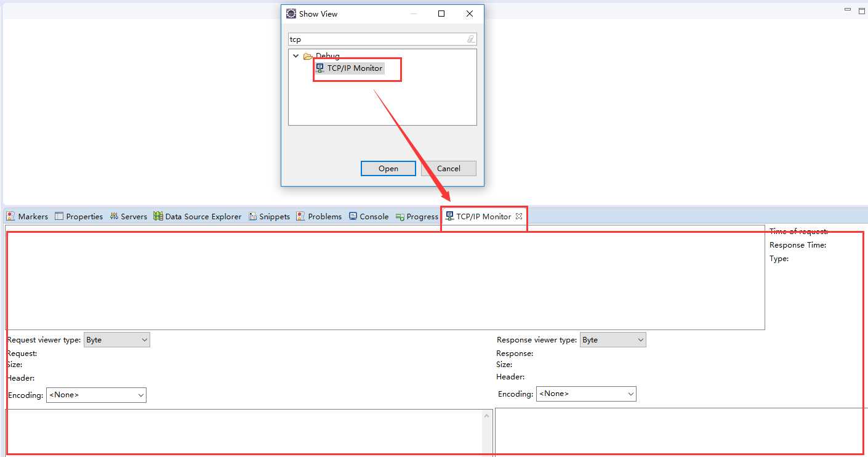The height and width of the screenshot is (457, 868).
Task: Click the Problems tab icon
Action: click(300, 216)
